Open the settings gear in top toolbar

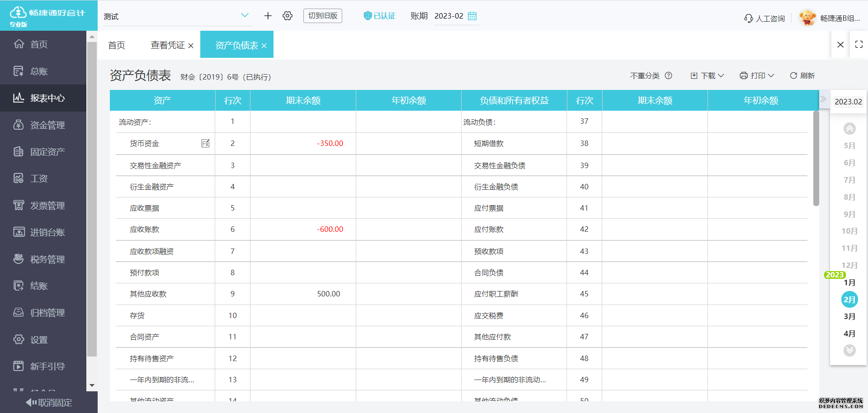click(x=288, y=15)
